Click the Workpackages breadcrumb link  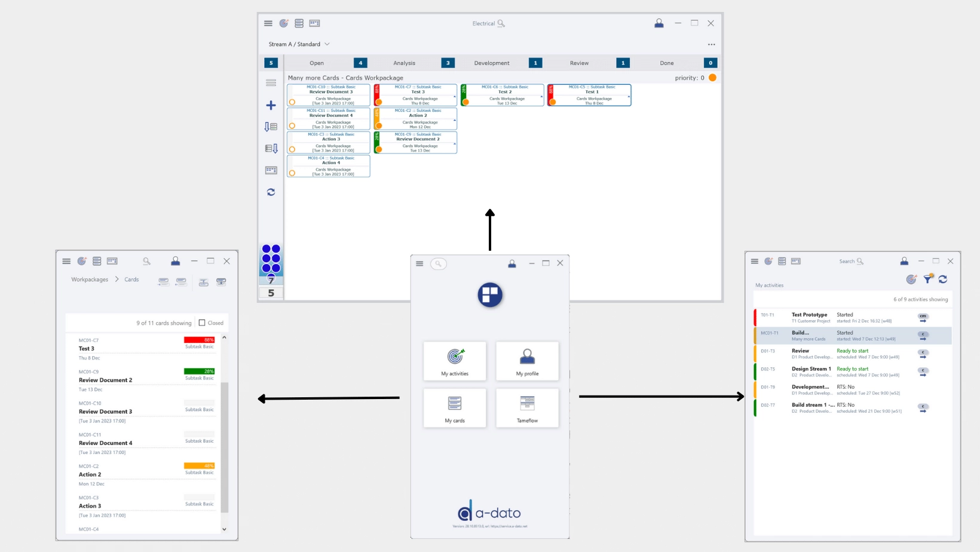click(90, 280)
